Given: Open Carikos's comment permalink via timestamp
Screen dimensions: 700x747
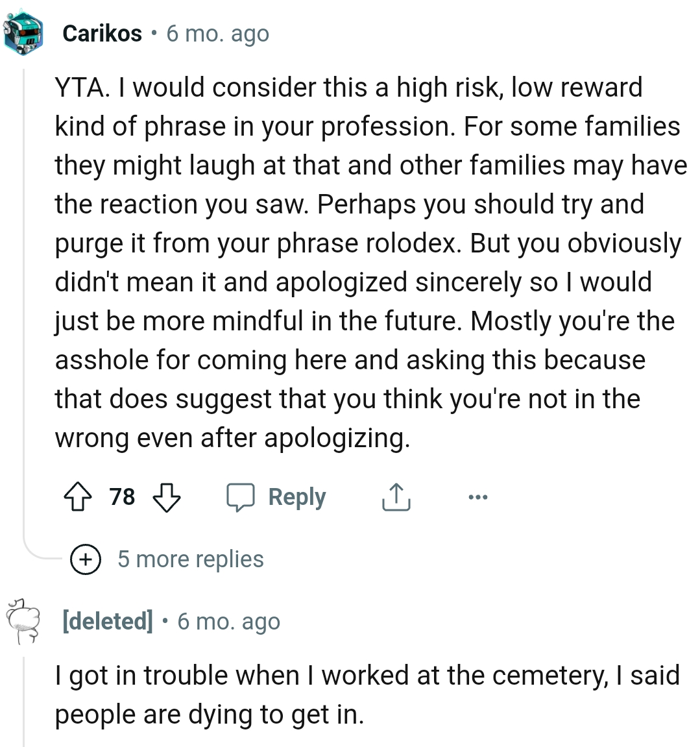Looking at the screenshot, I should 217,33.
